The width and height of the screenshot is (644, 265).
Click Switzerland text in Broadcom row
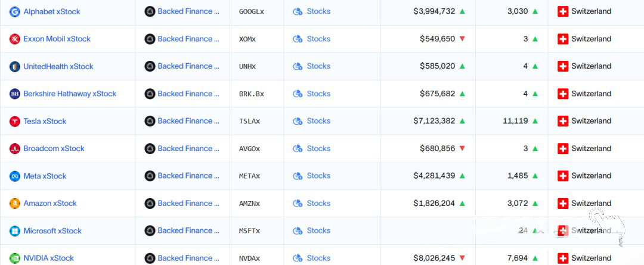591,149
